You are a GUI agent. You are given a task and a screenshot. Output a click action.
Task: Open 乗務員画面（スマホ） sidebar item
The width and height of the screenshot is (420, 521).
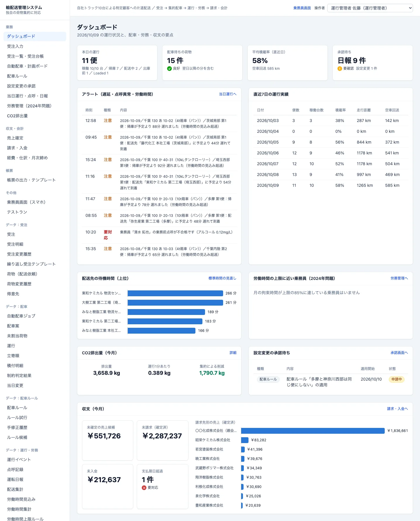coord(35,202)
